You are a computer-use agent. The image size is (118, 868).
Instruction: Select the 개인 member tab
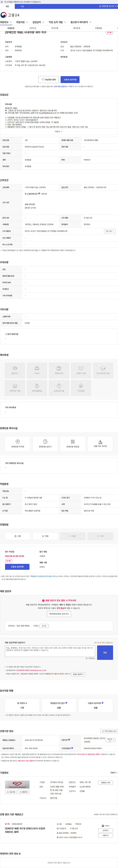[7, 6]
